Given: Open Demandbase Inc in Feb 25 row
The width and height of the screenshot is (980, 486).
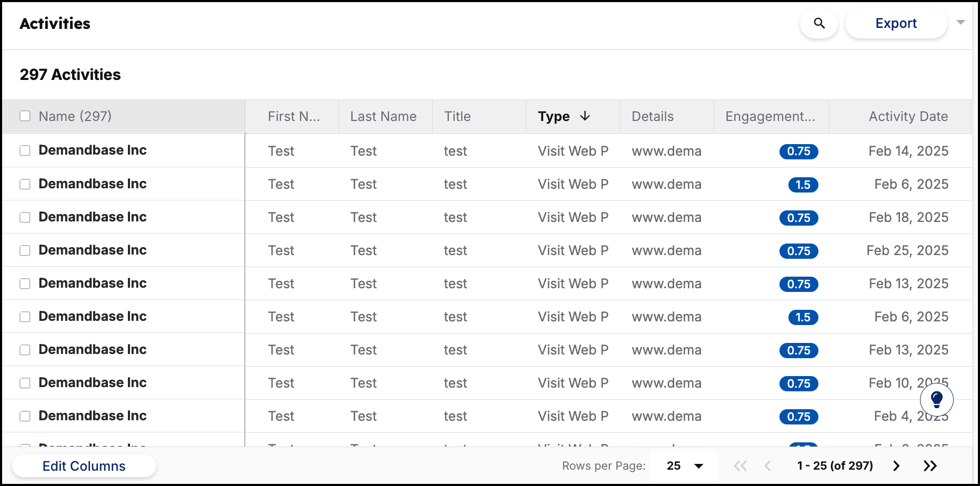Looking at the screenshot, I should click(x=93, y=250).
